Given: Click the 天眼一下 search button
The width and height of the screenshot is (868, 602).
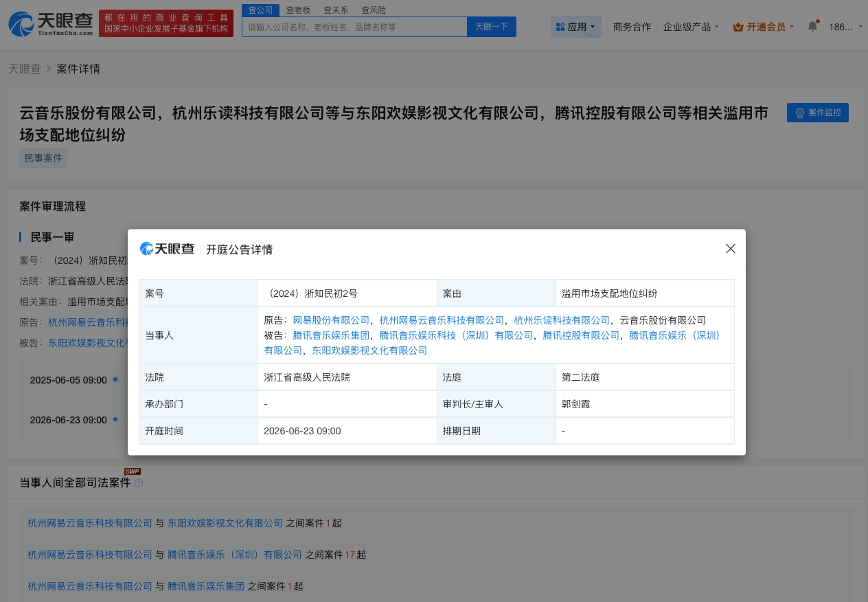Looking at the screenshot, I should [492, 27].
